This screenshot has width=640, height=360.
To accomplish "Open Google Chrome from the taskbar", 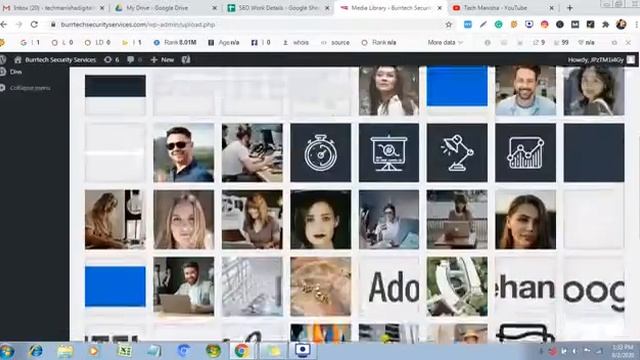I will (242, 351).
